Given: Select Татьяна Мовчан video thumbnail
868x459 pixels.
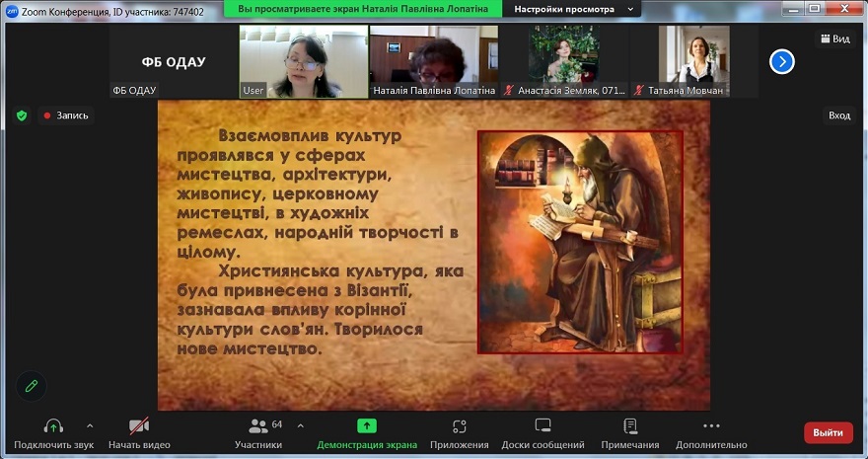Looking at the screenshot, I should 693,61.
